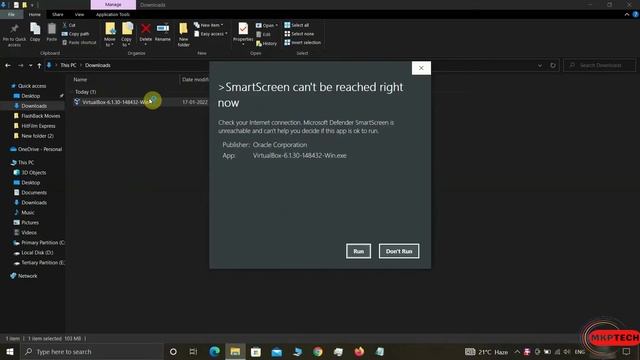Screen dimensions: 640x360
Task: Select 3D Objects in sidebar
Action: (33, 173)
